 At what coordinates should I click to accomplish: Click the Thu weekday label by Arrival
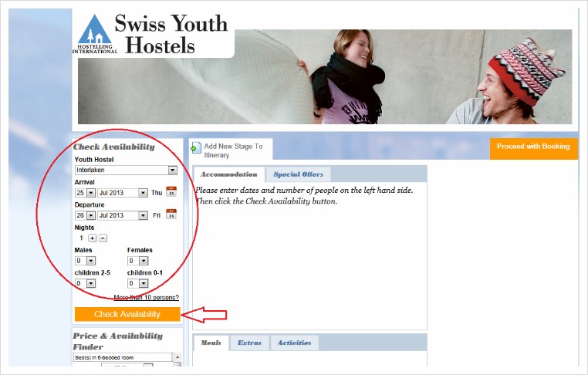point(157,193)
